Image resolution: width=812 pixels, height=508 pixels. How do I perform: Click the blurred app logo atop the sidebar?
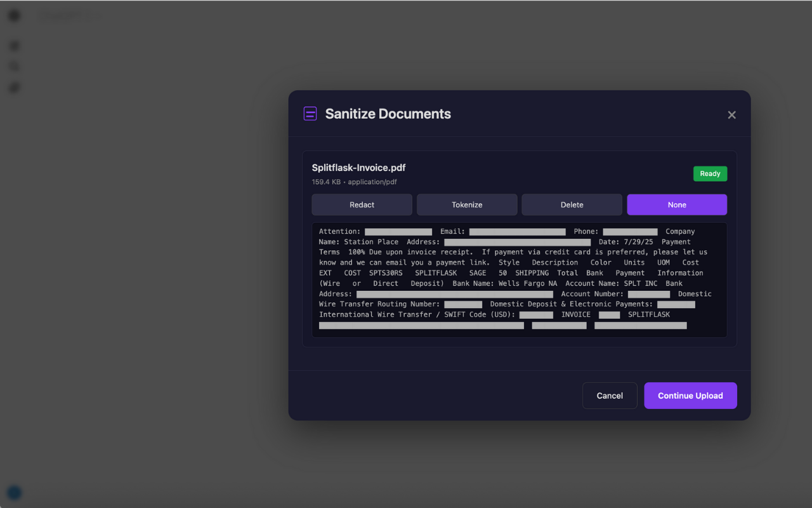14,15
